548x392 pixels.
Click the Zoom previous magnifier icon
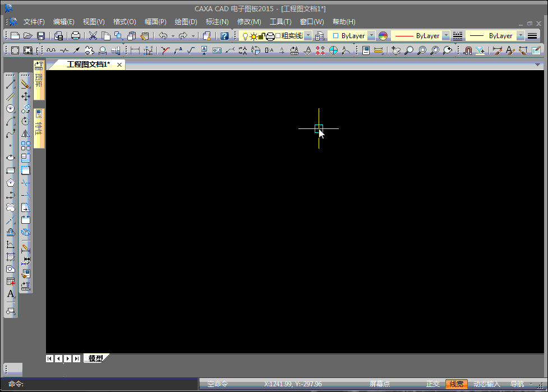448,50
